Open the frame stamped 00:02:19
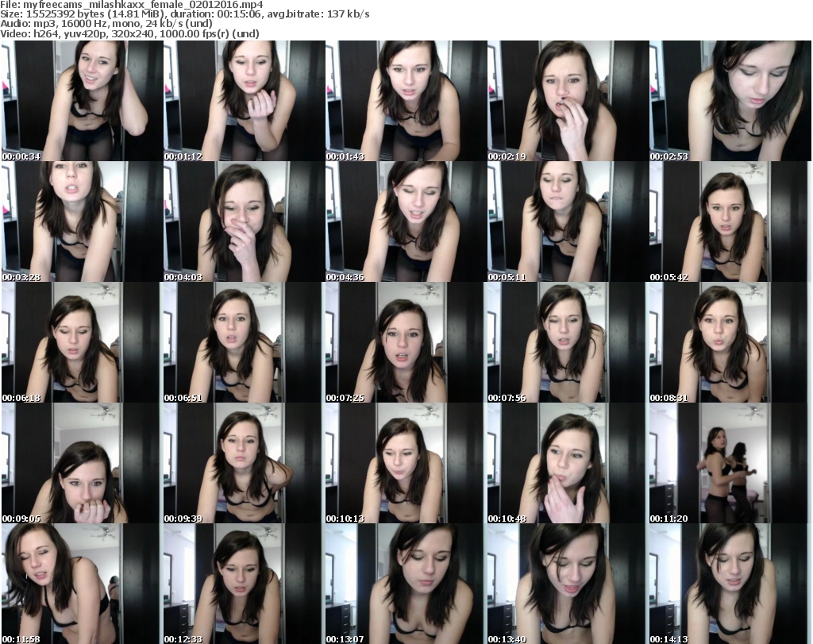813x644 pixels. tap(568, 101)
